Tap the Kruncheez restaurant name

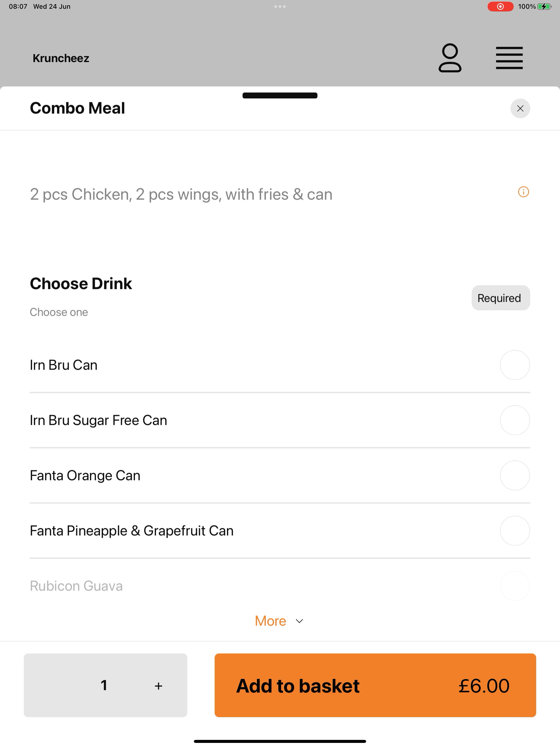[x=61, y=58]
